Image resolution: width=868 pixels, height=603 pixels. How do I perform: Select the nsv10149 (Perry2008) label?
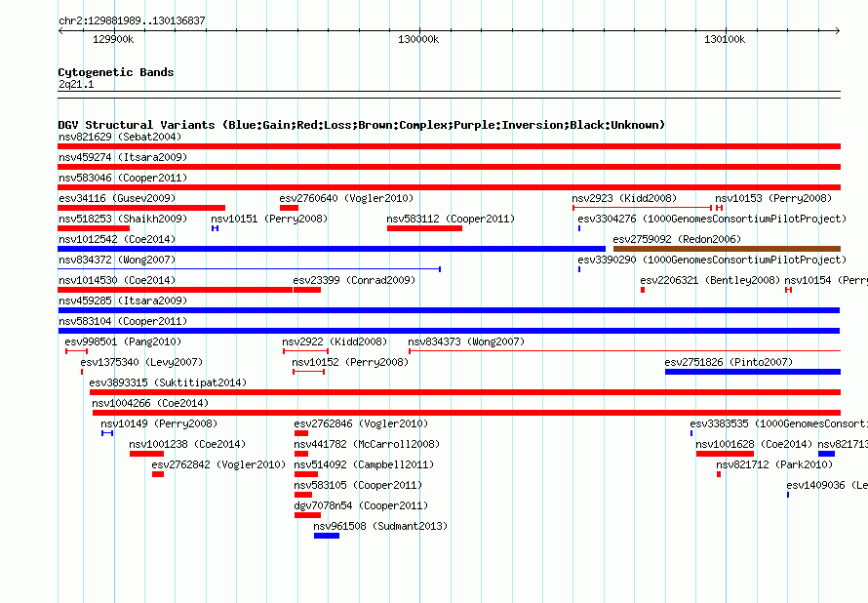pos(159,423)
